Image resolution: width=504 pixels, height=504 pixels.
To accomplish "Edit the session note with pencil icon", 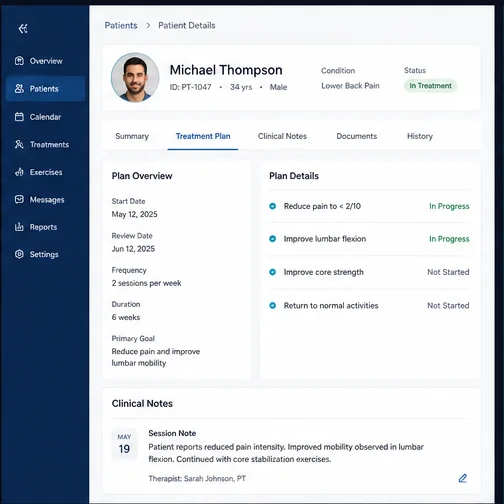I will click(463, 478).
